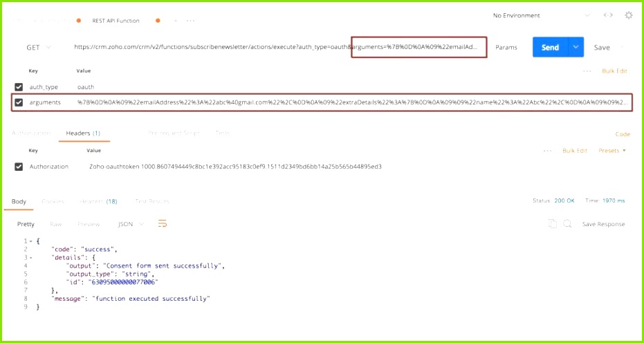Click Bulk Edit in the headers section
The image size is (644, 343).
pos(575,151)
